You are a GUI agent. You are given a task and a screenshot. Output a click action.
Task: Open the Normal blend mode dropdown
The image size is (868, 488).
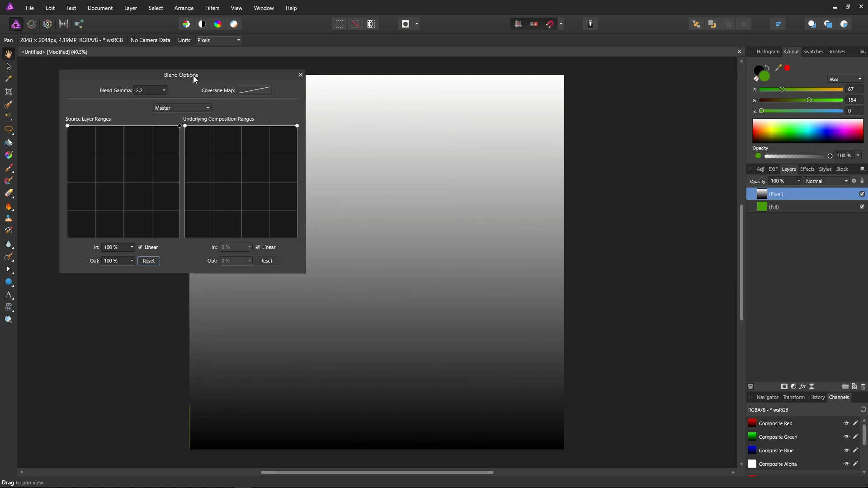(827, 181)
